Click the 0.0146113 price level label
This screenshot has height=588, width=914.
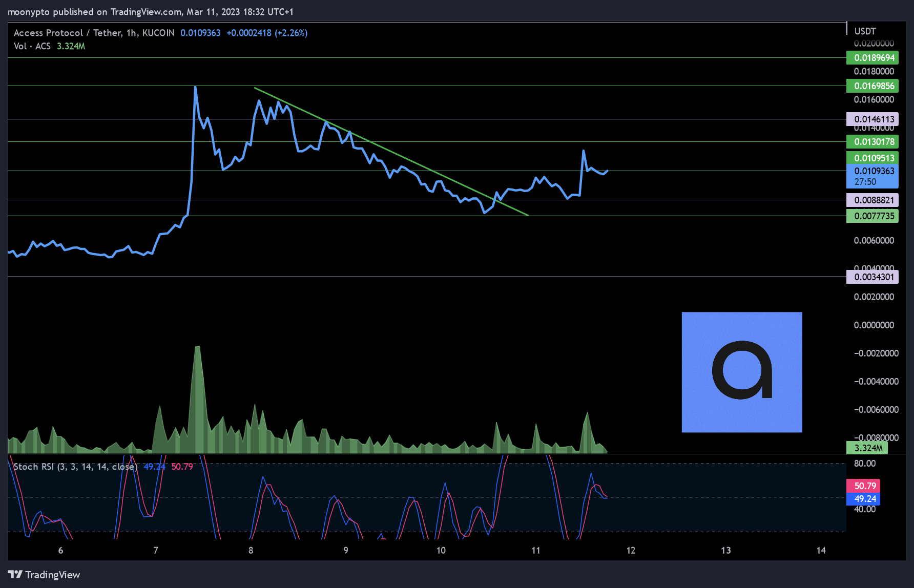tap(873, 119)
